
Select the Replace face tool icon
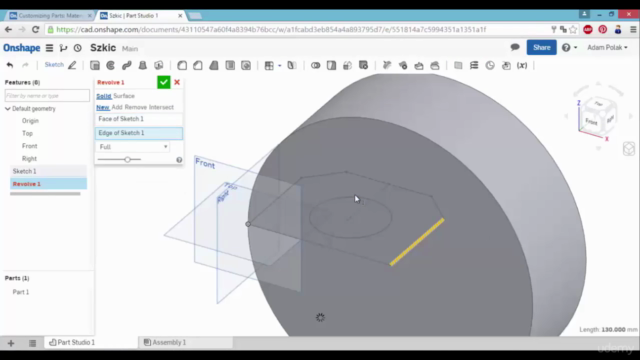pyautogui.click(x=435, y=65)
